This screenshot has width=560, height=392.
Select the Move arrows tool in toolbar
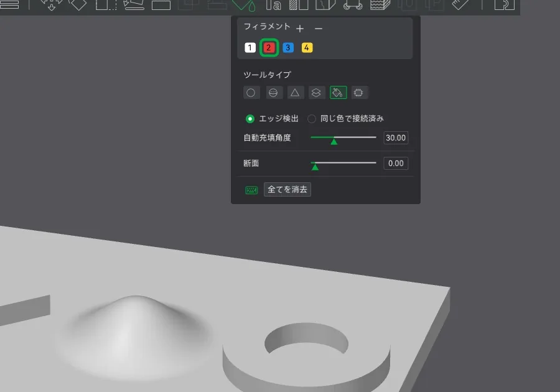coord(51,5)
